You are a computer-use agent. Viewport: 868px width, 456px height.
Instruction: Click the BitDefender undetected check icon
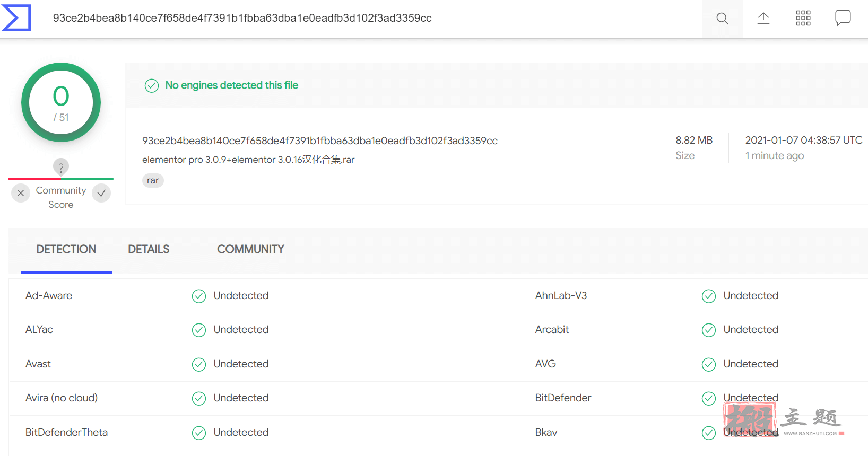click(709, 398)
